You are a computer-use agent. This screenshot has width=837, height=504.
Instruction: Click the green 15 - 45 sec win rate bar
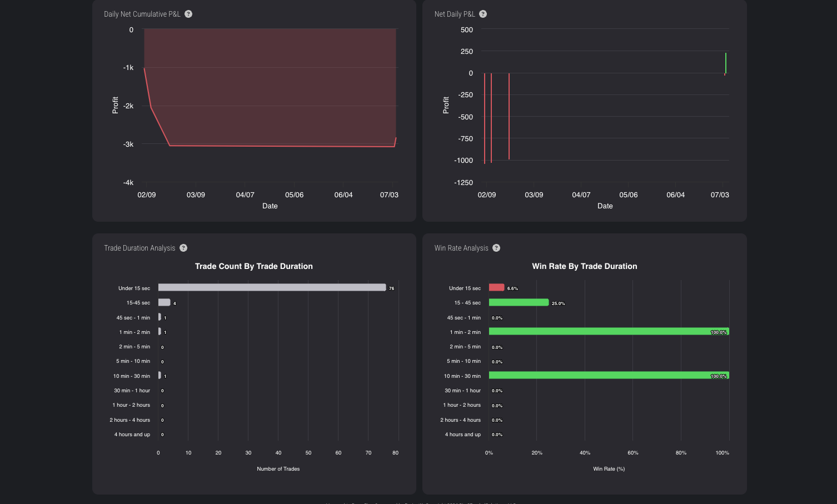(x=518, y=302)
